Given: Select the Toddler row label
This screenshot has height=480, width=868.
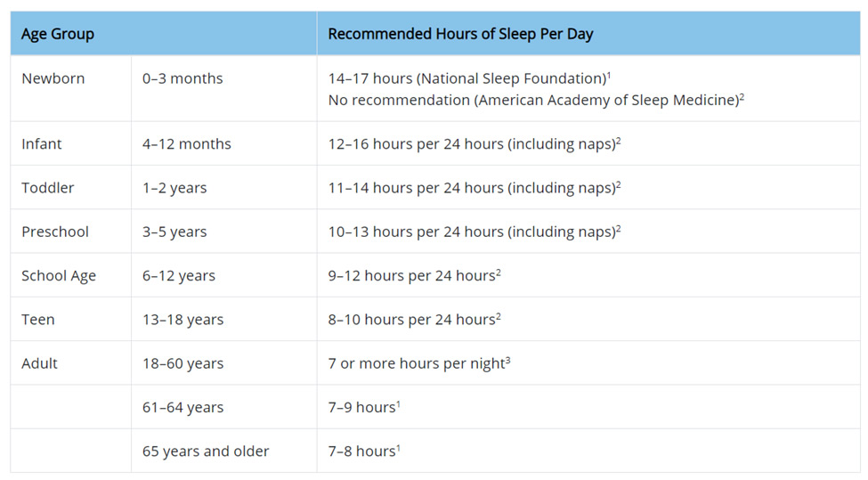Looking at the screenshot, I should [x=47, y=188].
